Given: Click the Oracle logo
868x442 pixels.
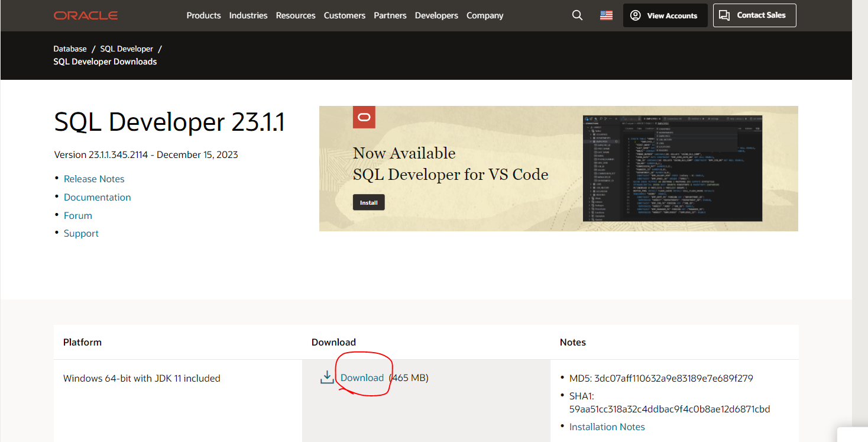Looking at the screenshot, I should 86,15.
